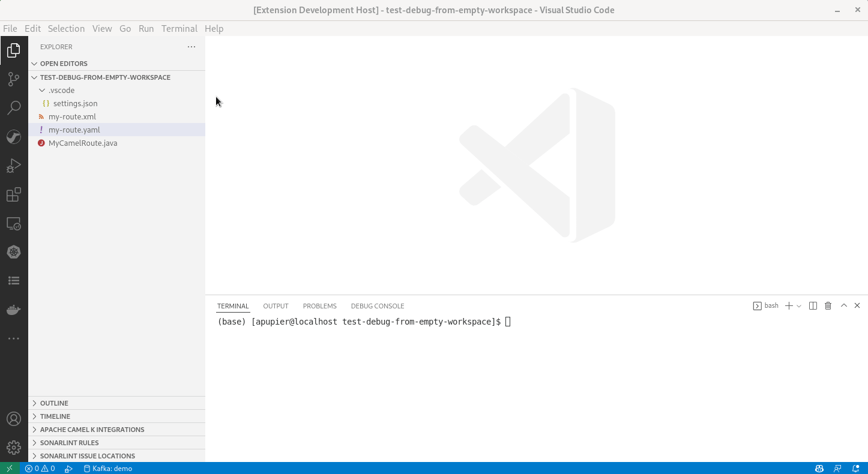The height and width of the screenshot is (474, 868).
Task: Open Explorer more actions ellipsis
Action: (191, 46)
